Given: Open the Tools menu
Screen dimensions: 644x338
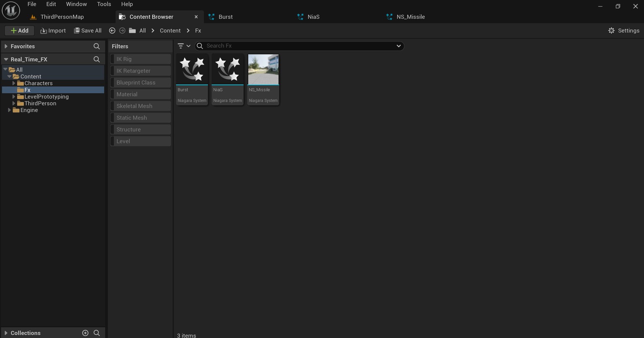Looking at the screenshot, I should pyautogui.click(x=104, y=4).
